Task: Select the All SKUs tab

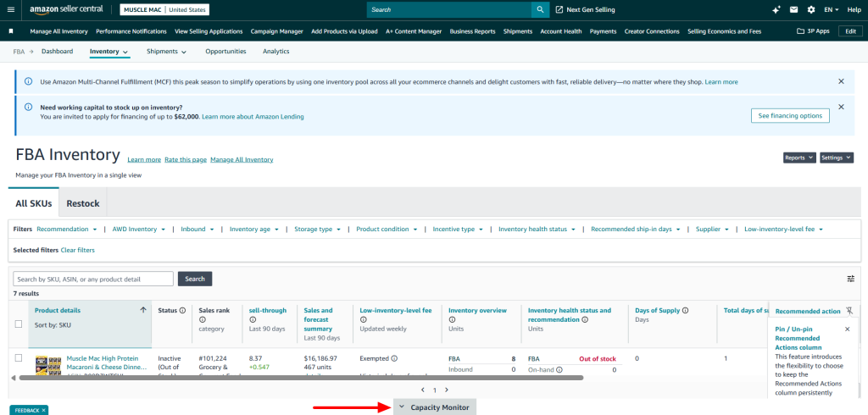Action: [x=34, y=203]
